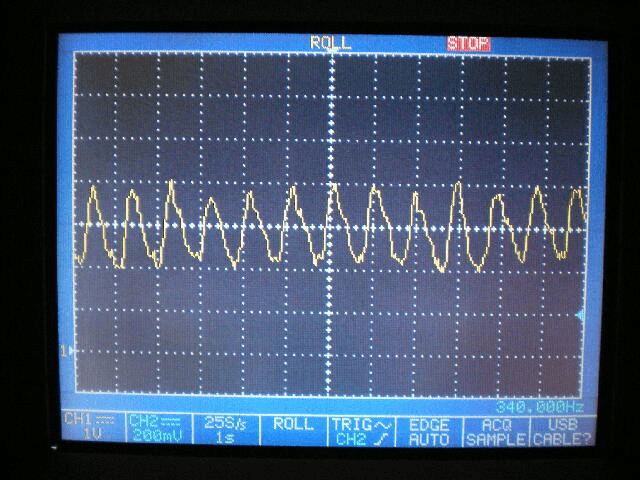Select the CH2 200mV channel cell
The height and width of the screenshot is (480, 640).
click(158, 428)
